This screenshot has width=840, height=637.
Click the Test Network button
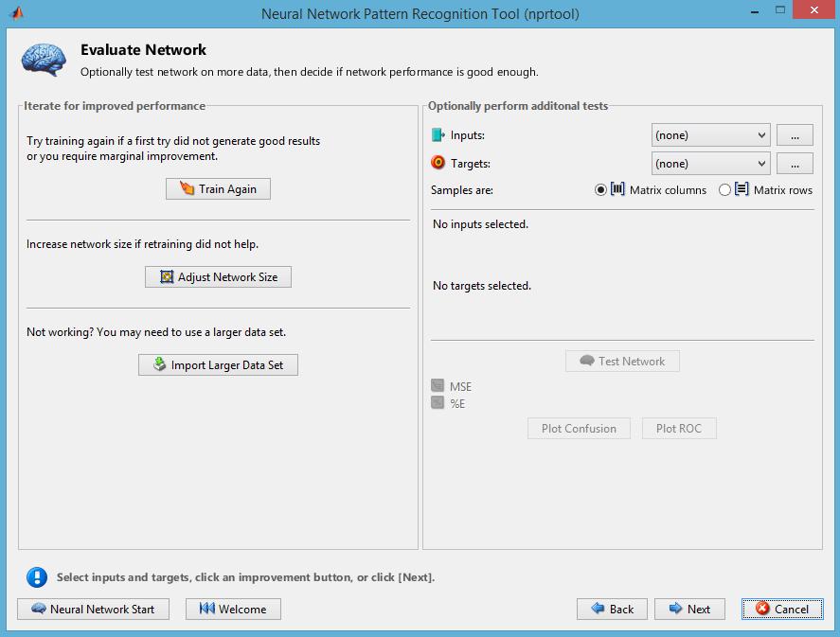click(622, 362)
